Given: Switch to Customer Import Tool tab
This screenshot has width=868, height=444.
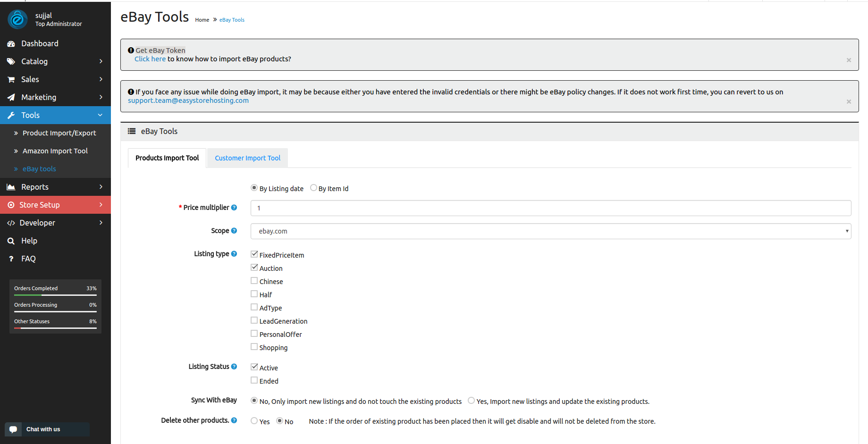Looking at the screenshot, I should pos(248,158).
